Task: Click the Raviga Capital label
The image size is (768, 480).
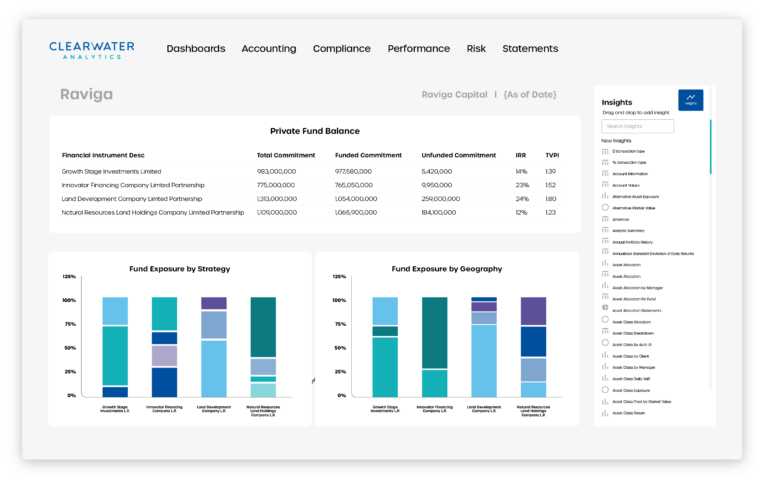Action: pos(455,95)
